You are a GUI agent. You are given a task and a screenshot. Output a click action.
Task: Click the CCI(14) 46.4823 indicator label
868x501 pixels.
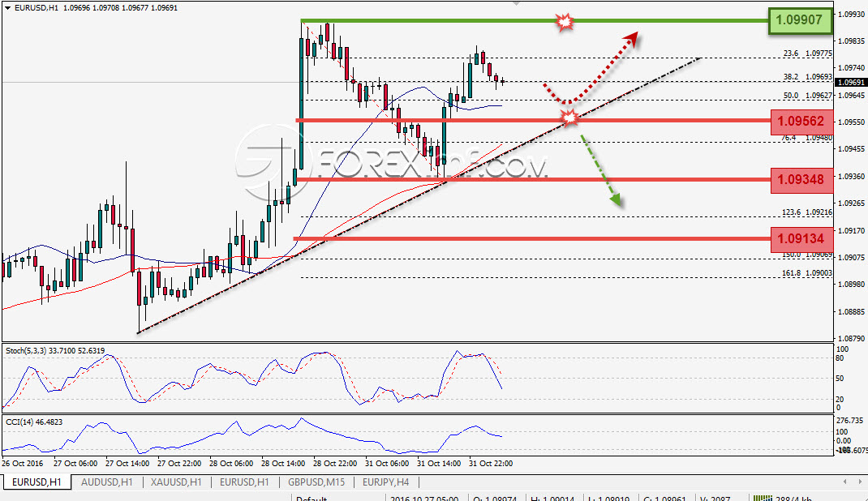click(x=34, y=422)
